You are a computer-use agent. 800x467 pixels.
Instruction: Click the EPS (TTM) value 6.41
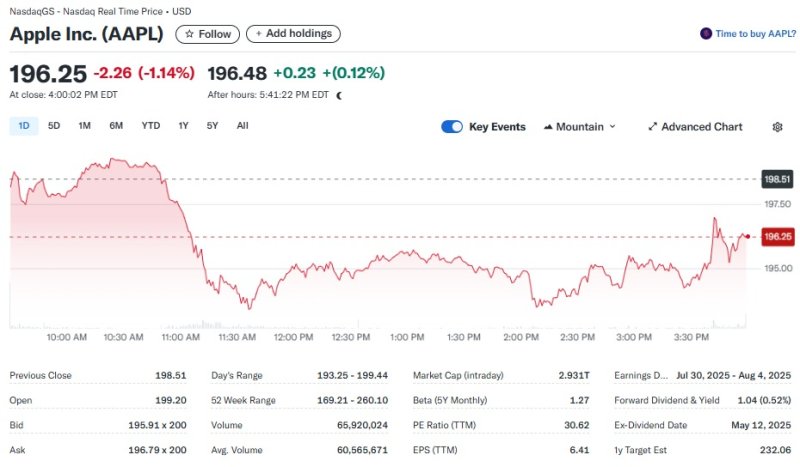[579, 450]
